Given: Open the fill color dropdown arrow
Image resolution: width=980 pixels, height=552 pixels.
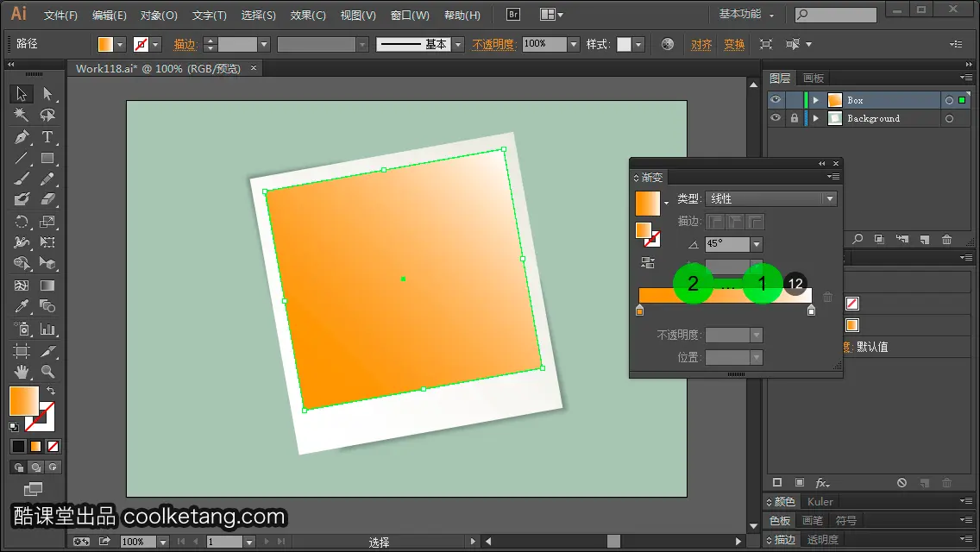Looking at the screenshot, I should (120, 44).
